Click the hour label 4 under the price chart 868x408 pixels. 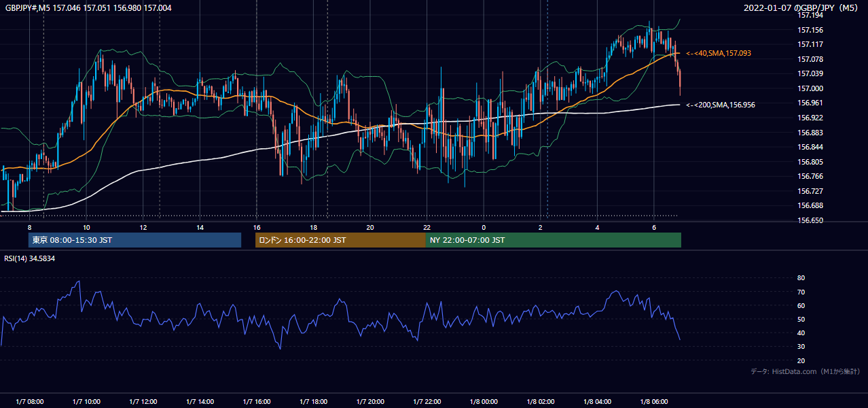pos(597,227)
